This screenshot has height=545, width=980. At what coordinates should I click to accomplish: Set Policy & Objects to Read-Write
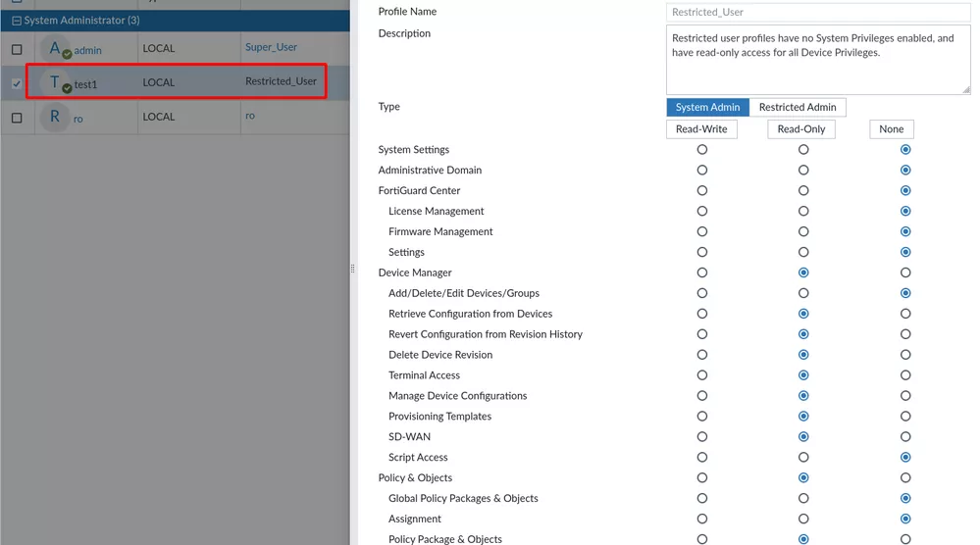click(701, 477)
